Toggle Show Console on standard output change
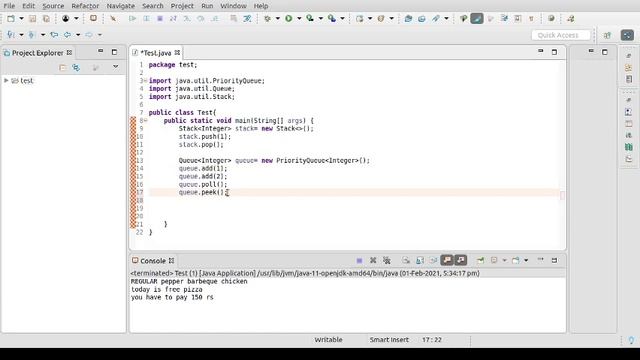The image size is (640, 360). click(447, 260)
